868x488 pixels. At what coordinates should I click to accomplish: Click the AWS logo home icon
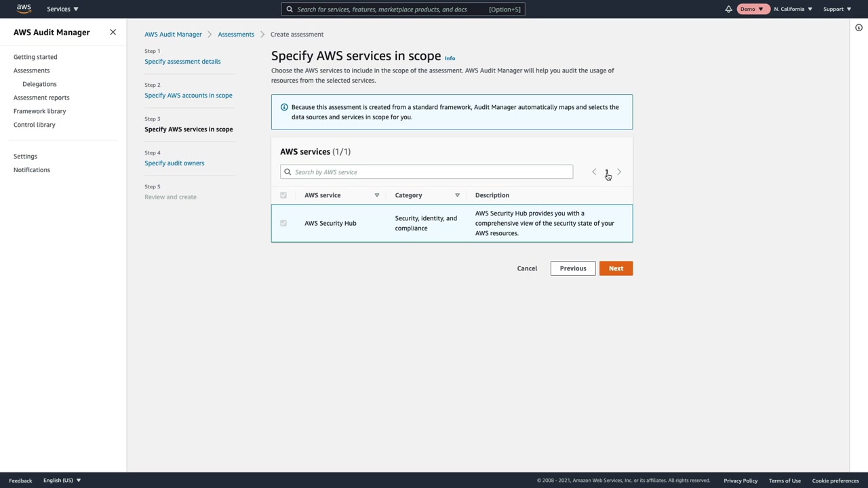tap(24, 9)
